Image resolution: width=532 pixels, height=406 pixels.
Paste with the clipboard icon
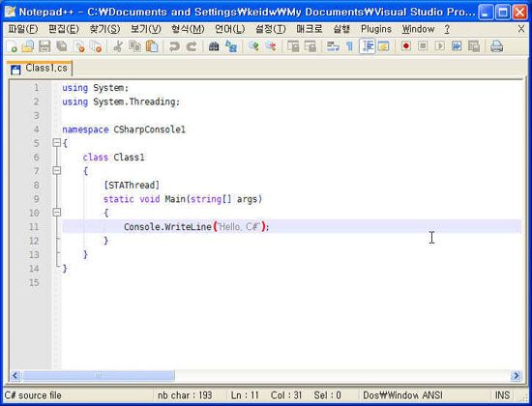[x=152, y=46]
